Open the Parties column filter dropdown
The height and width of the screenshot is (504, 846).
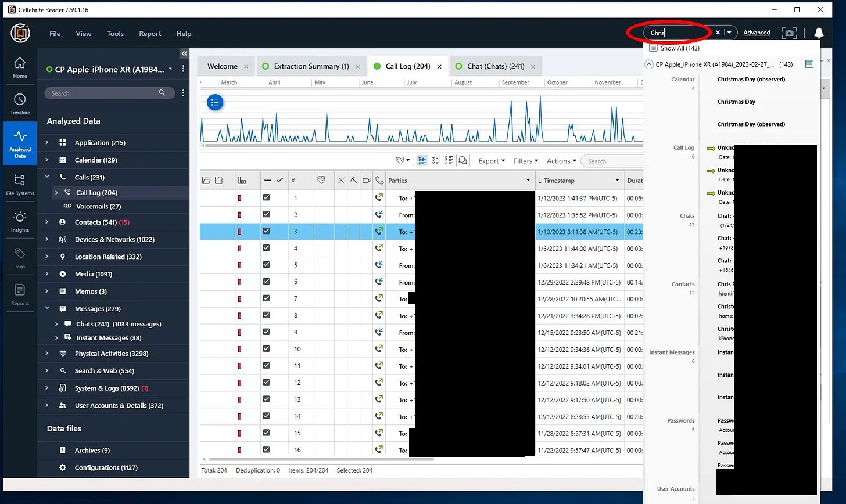pos(528,181)
